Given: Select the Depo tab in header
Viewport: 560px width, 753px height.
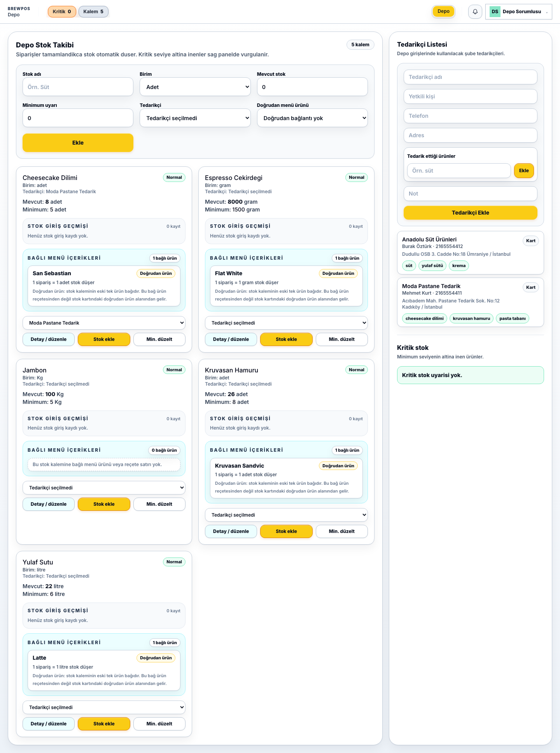Looking at the screenshot, I should click(x=443, y=11).
